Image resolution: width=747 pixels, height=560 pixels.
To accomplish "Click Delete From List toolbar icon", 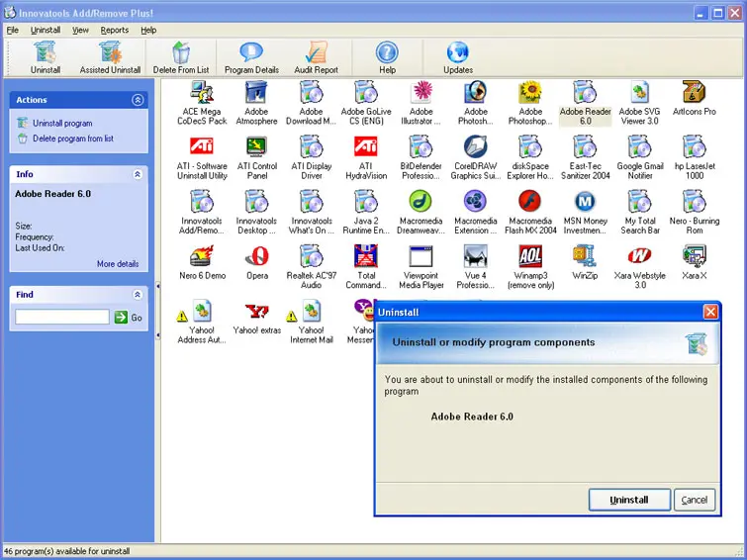I will [x=181, y=55].
